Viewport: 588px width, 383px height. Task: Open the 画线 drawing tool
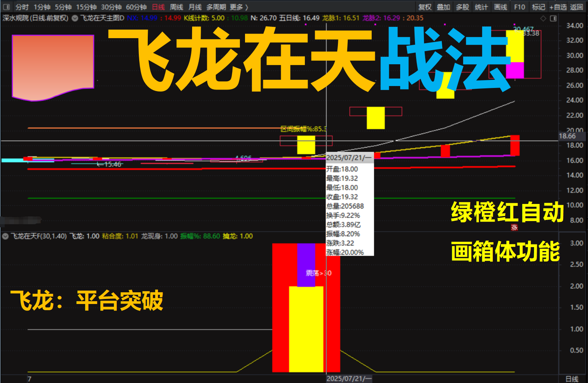[500, 7]
